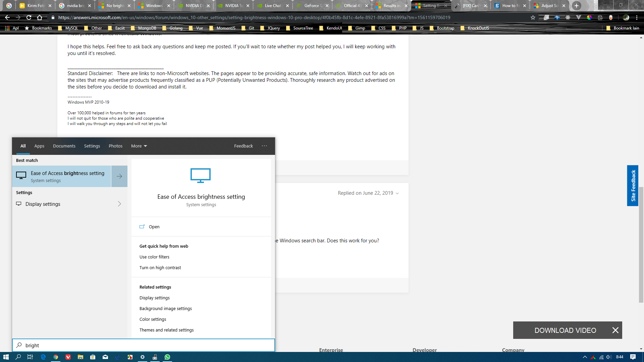Open the WhatsApp taskbar icon

(x=167, y=357)
